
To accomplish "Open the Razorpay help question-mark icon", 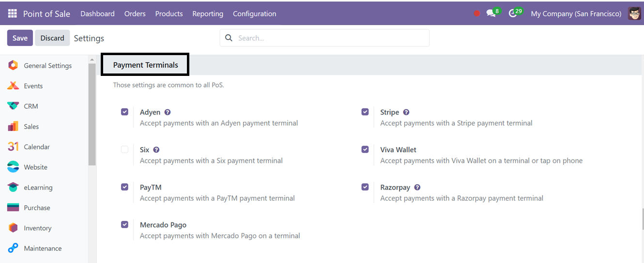I will tap(417, 187).
